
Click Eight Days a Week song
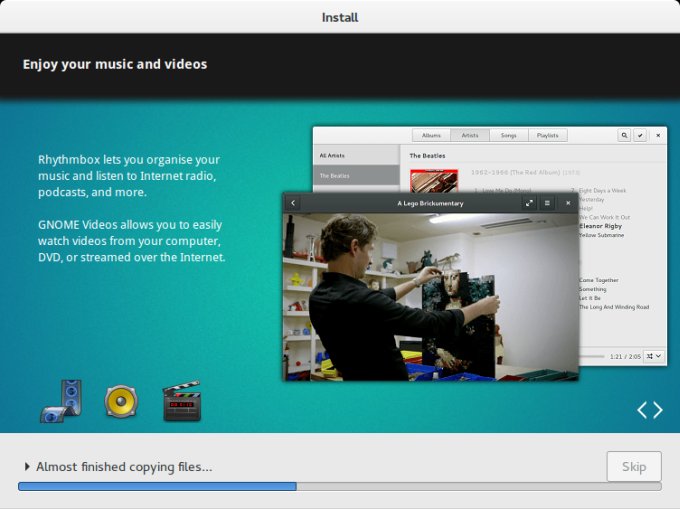[x=602, y=190]
